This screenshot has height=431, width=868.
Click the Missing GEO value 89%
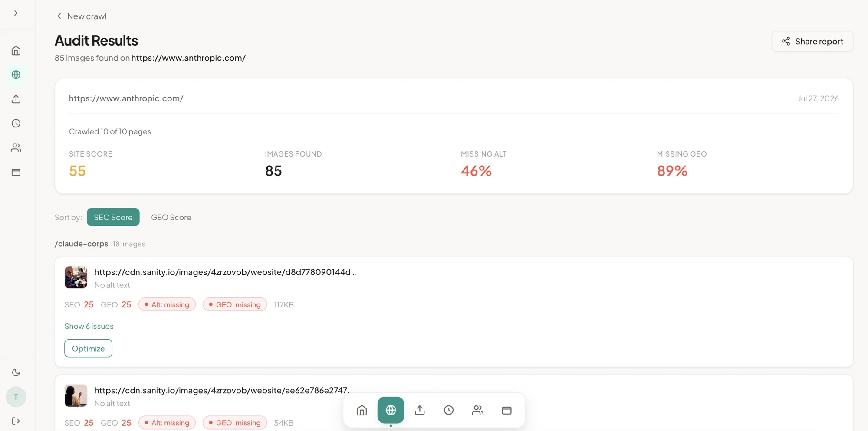point(672,171)
